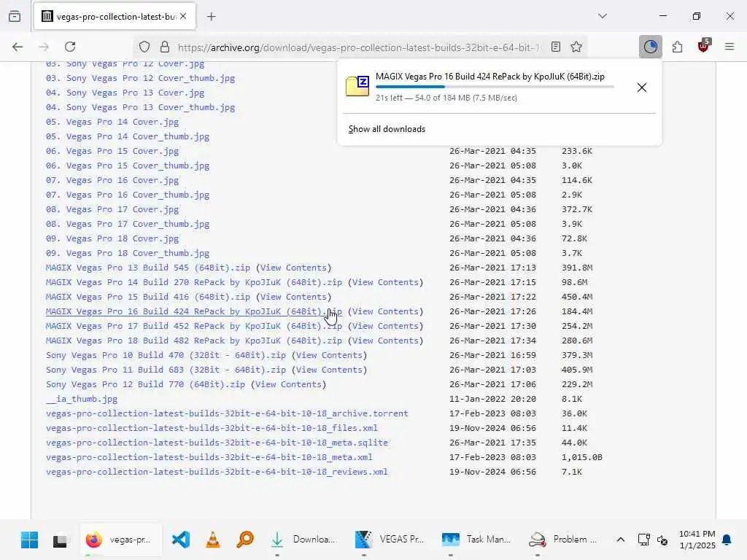
Task: Download MAGIX Vegas Pro 13 Build 545 zip
Action: tap(147, 268)
